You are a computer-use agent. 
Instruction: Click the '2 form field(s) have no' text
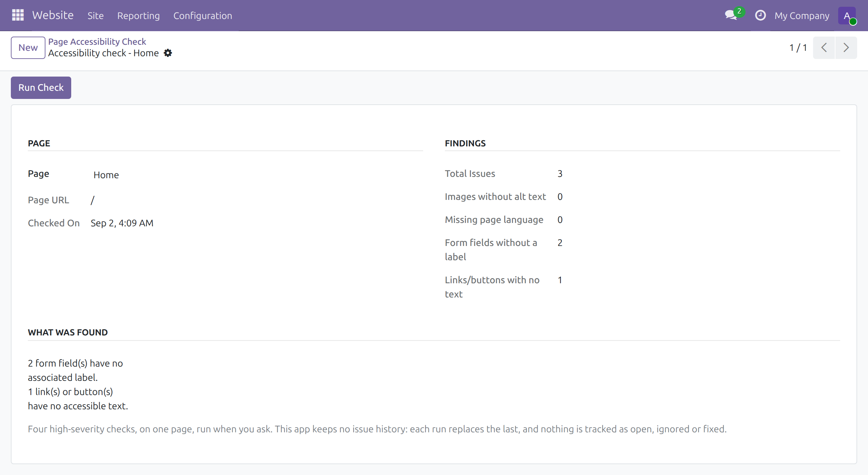75,363
